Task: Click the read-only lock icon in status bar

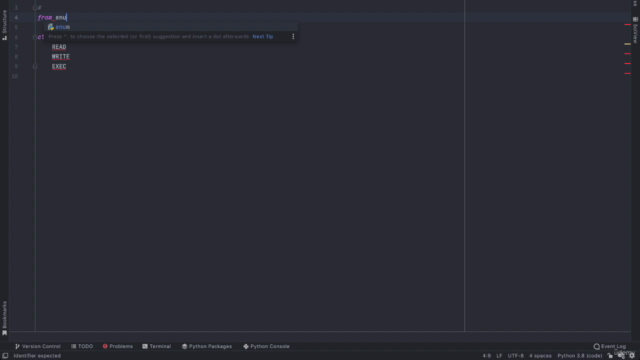Action: 610,356
